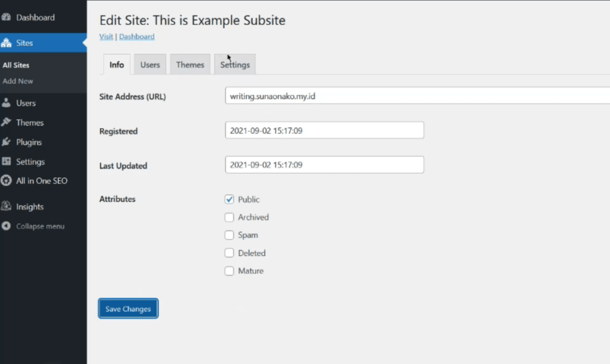Mark the site as Spam

tap(229, 235)
